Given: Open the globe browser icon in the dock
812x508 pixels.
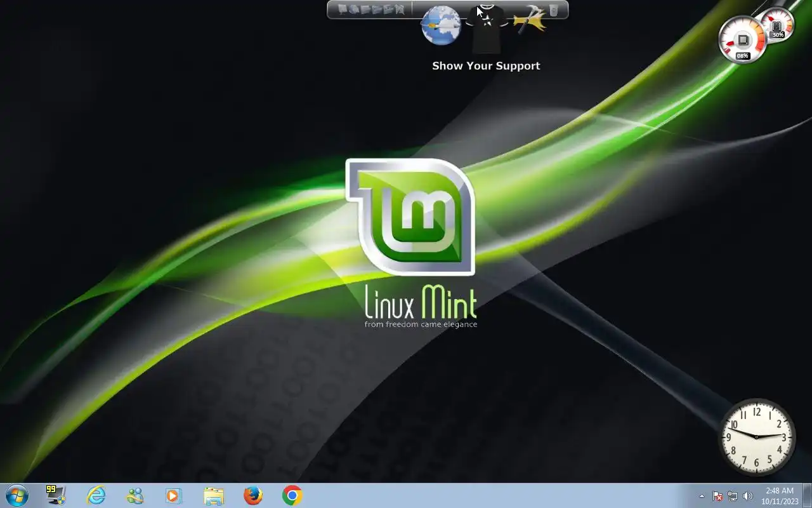Looking at the screenshot, I should coord(441,25).
